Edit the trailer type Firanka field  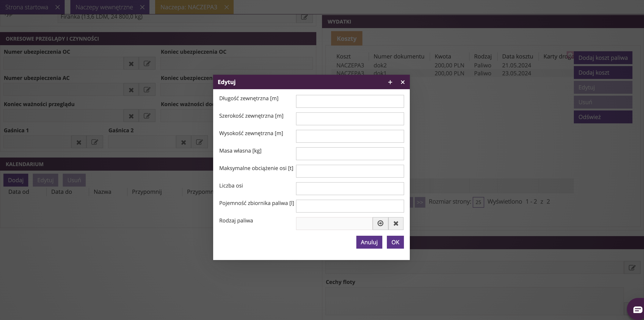304,17
